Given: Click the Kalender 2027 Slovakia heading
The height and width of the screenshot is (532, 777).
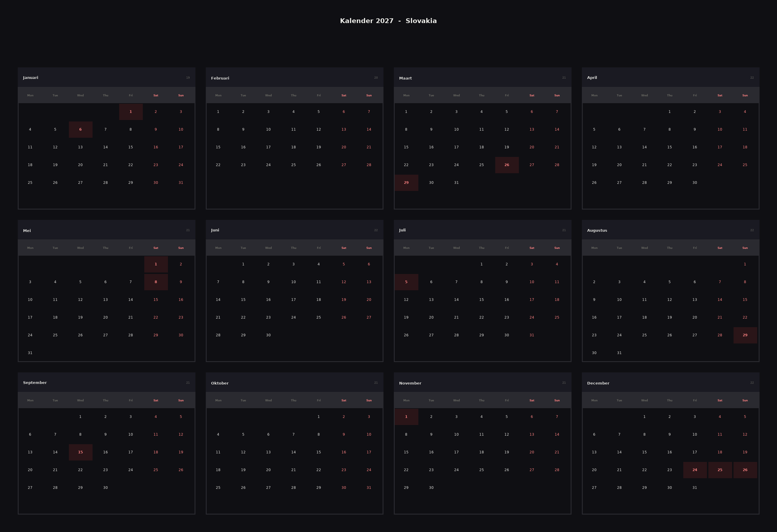Looking at the screenshot, I should (x=388, y=21).
